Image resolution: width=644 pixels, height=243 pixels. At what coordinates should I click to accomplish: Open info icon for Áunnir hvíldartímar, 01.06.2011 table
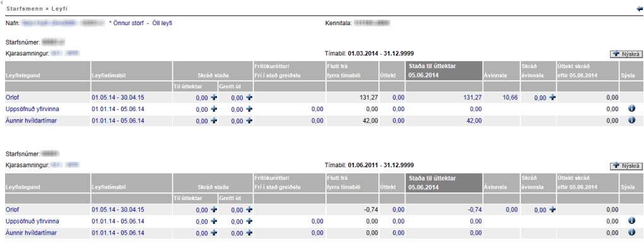pos(631,232)
